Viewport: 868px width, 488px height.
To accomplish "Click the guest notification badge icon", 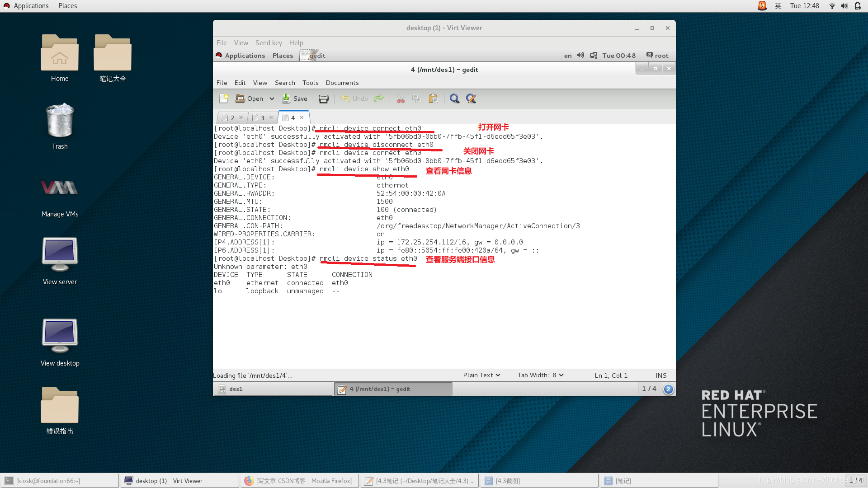I will click(668, 389).
